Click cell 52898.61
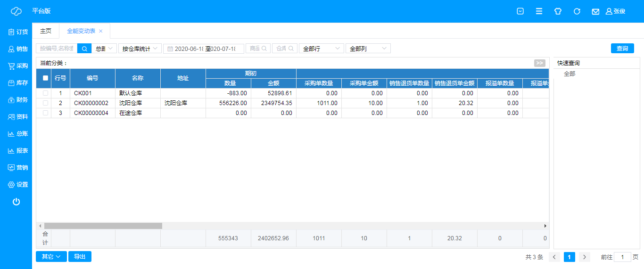Viewport: 644px width, 269px height. pyautogui.click(x=273, y=93)
